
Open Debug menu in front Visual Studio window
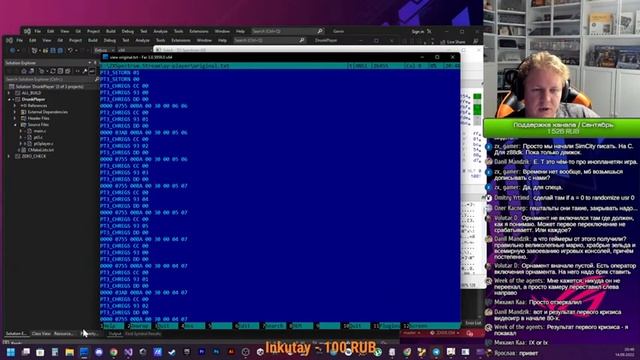coord(109,40)
